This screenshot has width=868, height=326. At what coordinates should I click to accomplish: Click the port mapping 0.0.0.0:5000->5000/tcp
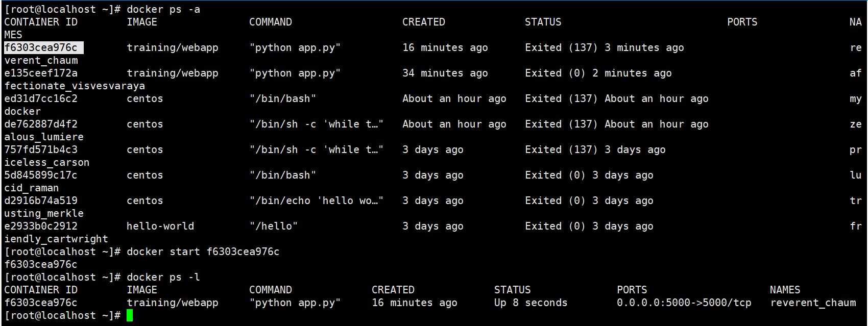coord(684,303)
